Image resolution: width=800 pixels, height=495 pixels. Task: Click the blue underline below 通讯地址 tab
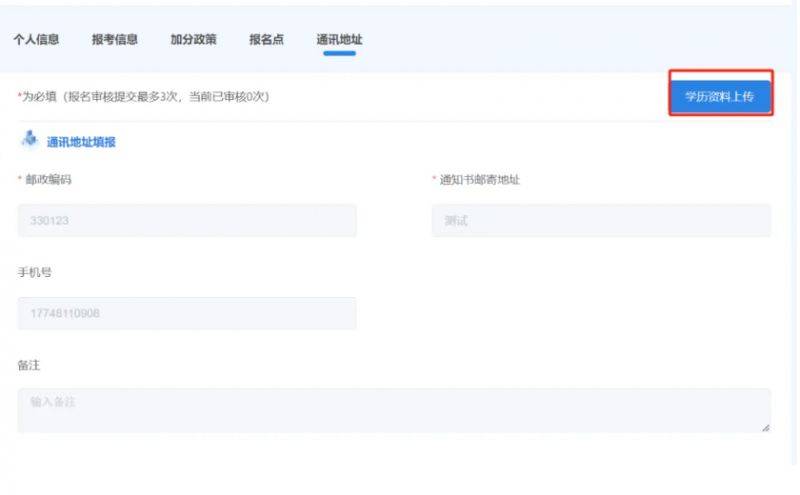click(x=339, y=53)
